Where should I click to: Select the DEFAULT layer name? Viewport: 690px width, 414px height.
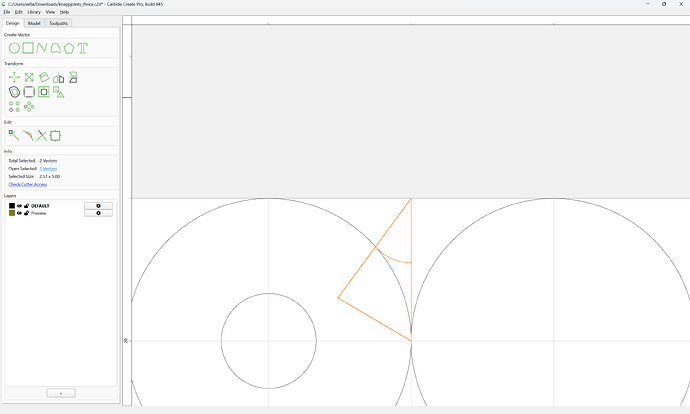point(40,206)
